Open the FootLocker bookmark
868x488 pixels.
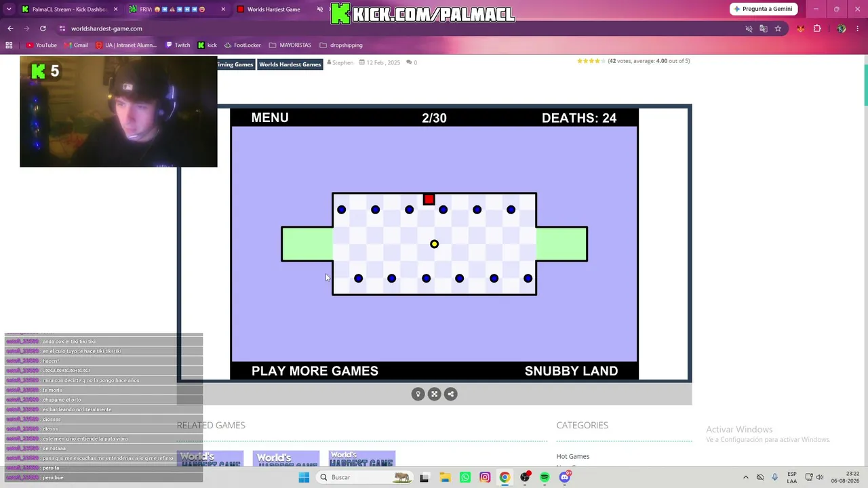tap(242, 45)
